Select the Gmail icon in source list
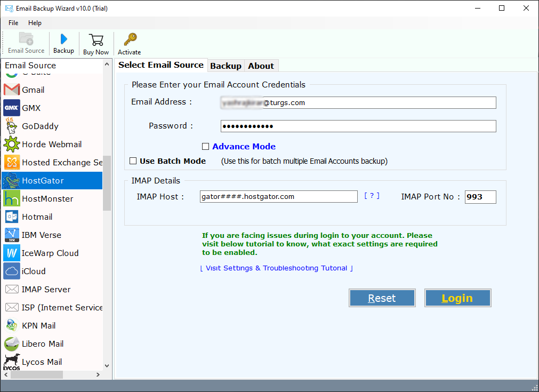The width and height of the screenshot is (539, 392). tap(12, 90)
